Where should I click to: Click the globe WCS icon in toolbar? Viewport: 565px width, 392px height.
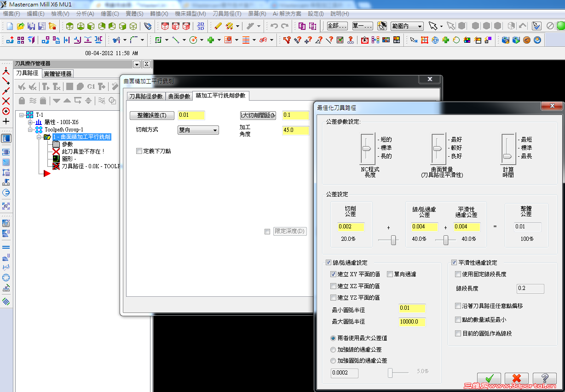435,40
